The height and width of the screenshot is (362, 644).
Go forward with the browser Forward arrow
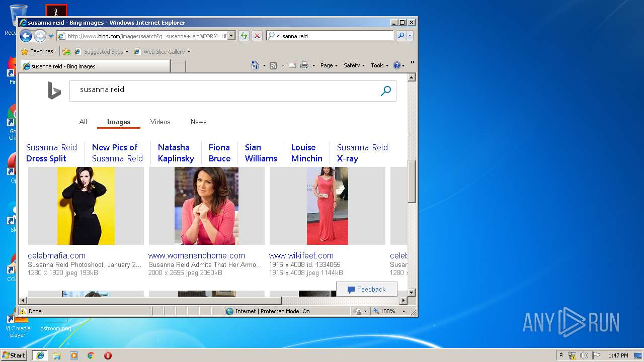40,36
